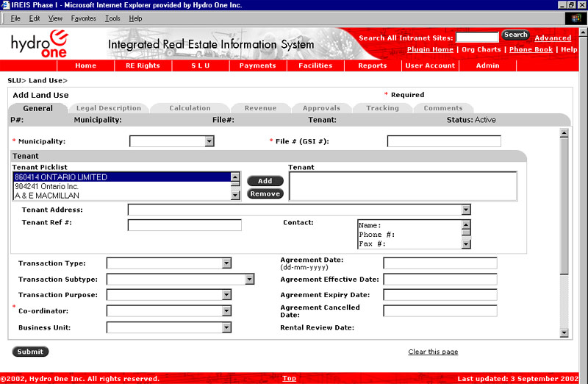This screenshot has width=588, height=384.
Task: Select 860414 ONTARIO LIMITED in tenant picklist
Action: pos(122,177)
